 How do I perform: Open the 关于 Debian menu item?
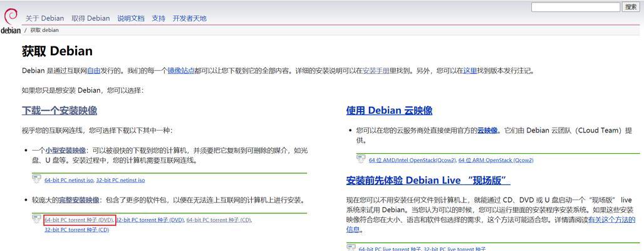pos(44,18)
